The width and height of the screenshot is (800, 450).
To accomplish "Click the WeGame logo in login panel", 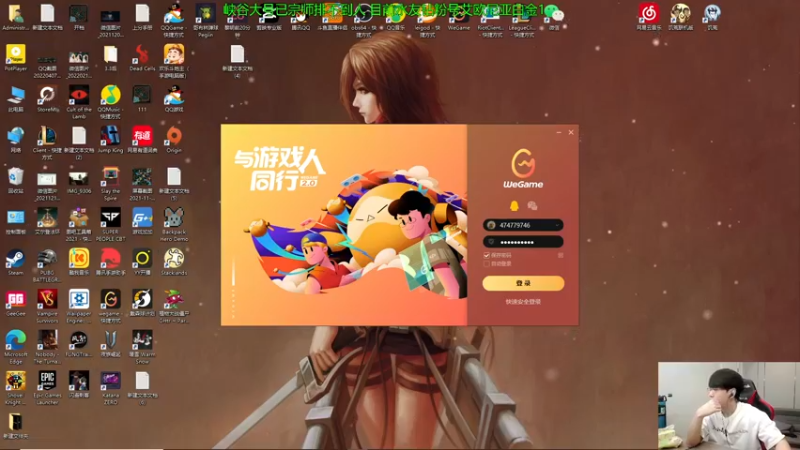I will (523, 169).
